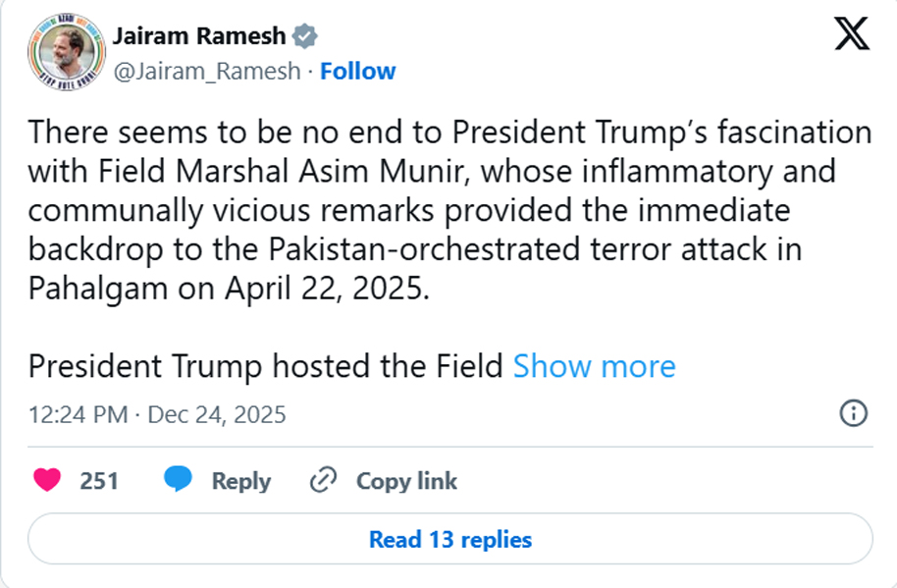
Task: Click the 12:24 PM time text
Action: pyautogui.click(x=79, y=414)
